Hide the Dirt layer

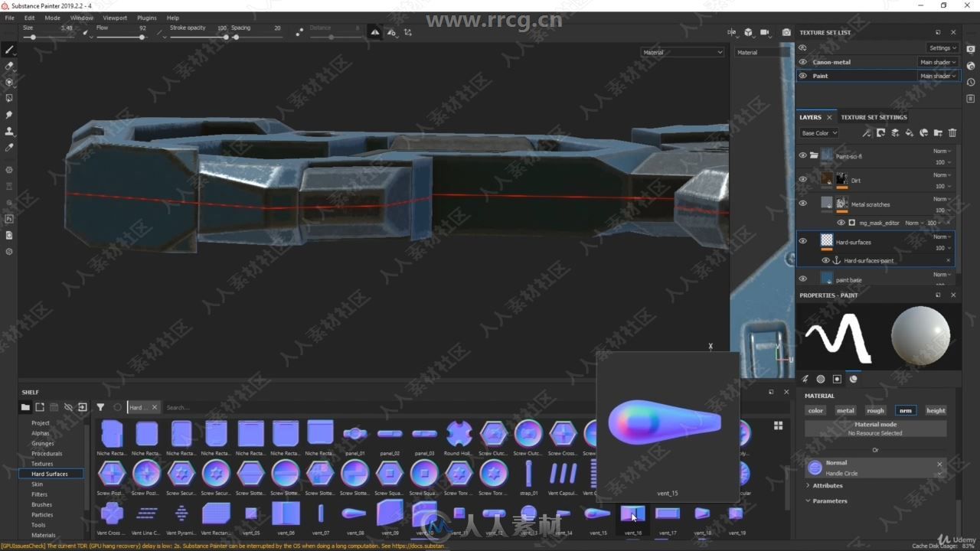[803, 180]
